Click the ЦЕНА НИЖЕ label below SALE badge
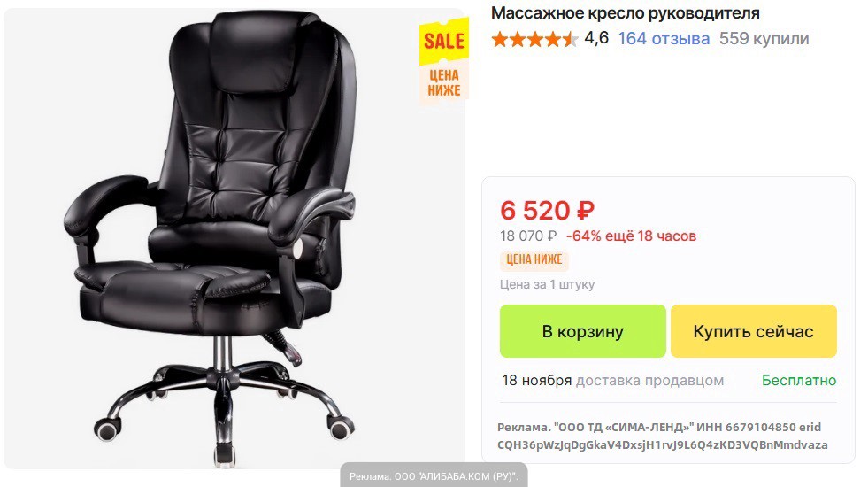Viewport: 868px width, 487px height. [444, 83]
